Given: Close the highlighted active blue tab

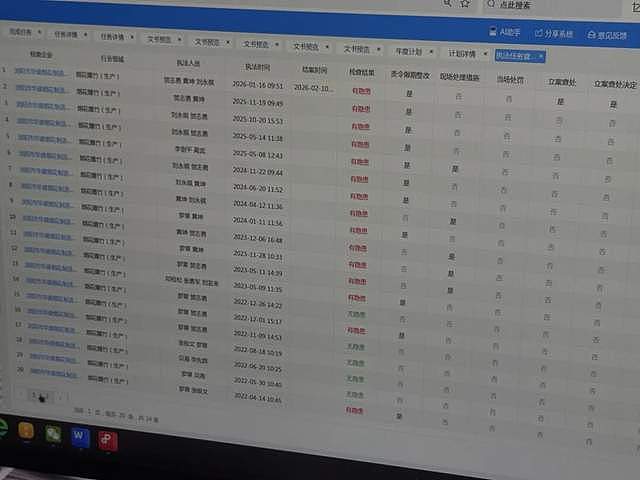Looking at the screenshot, I should click(541, 56).
